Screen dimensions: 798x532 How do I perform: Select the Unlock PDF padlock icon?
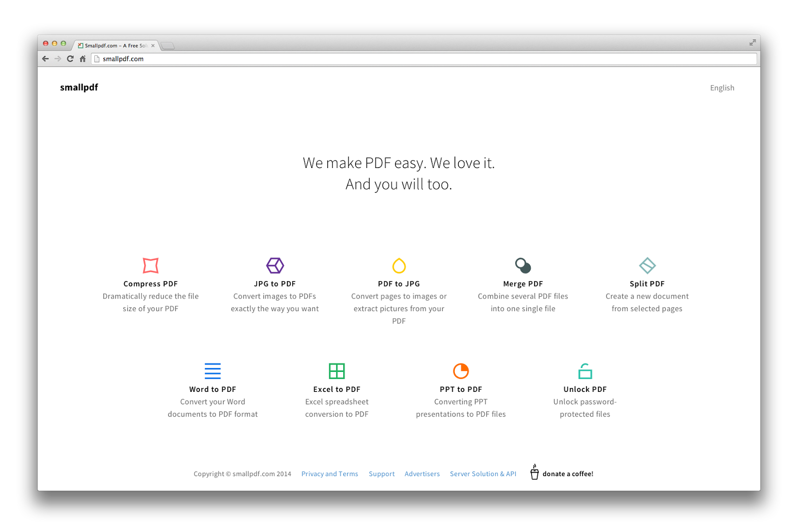[585, 371]
